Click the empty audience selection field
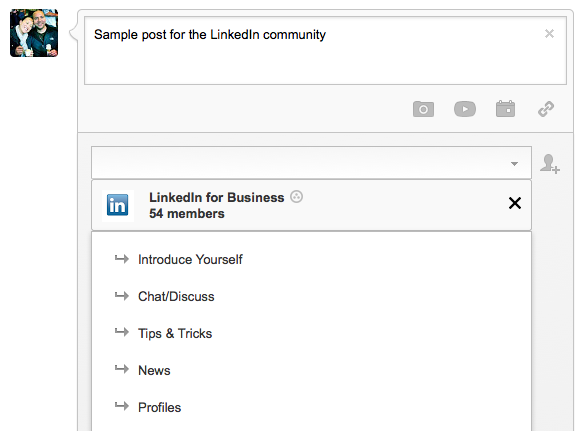Screen dimensions: 579x431 pyautogui.click(x=311, y=163)
